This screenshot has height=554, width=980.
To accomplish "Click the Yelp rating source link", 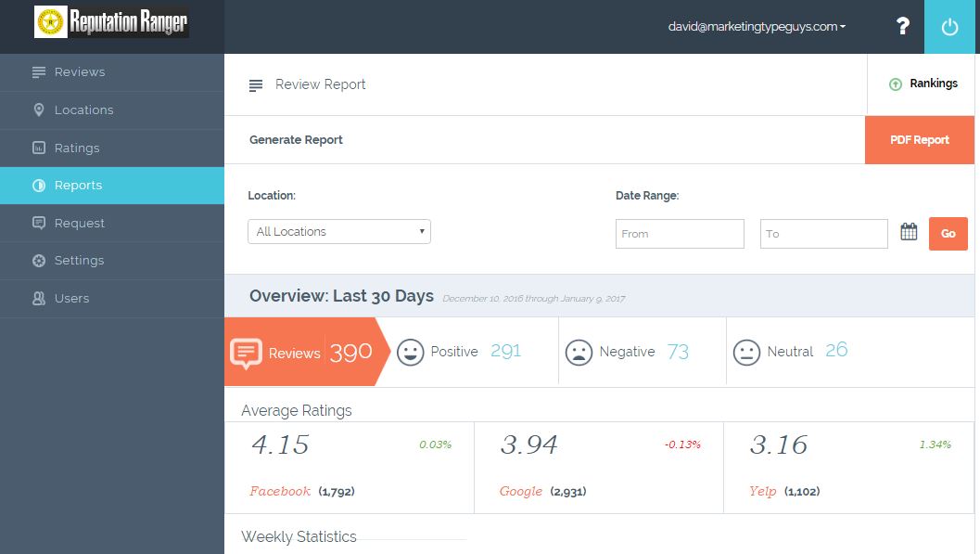I will coord(762,492).
